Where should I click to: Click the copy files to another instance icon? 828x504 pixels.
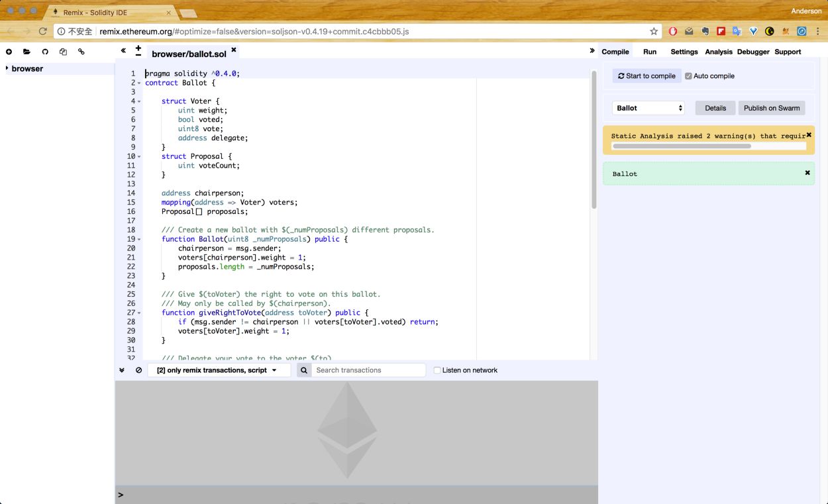pyautogui.click(x=63, y=52)
